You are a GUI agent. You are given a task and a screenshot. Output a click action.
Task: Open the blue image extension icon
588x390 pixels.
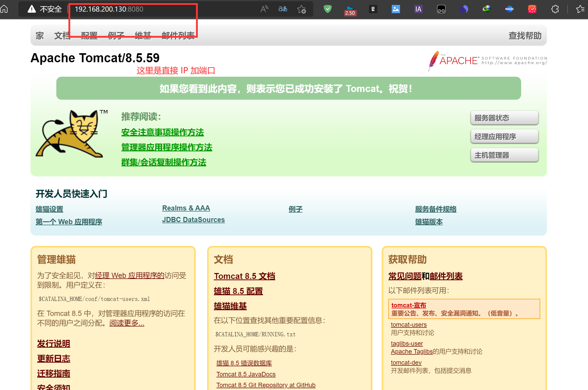396,9
